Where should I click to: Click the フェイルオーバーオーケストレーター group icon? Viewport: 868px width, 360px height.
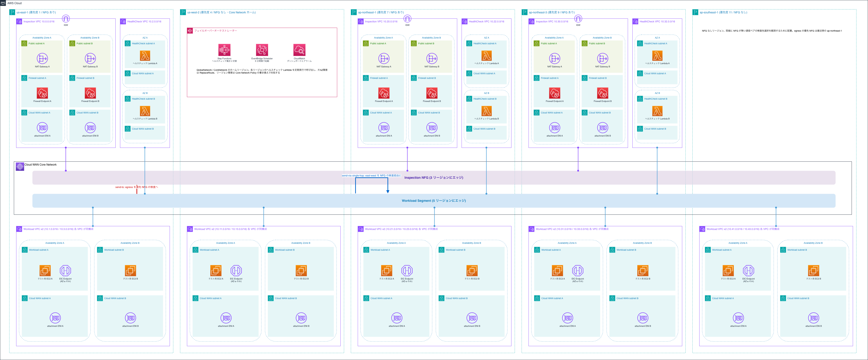pyautogui.click(x=190, y=31)
